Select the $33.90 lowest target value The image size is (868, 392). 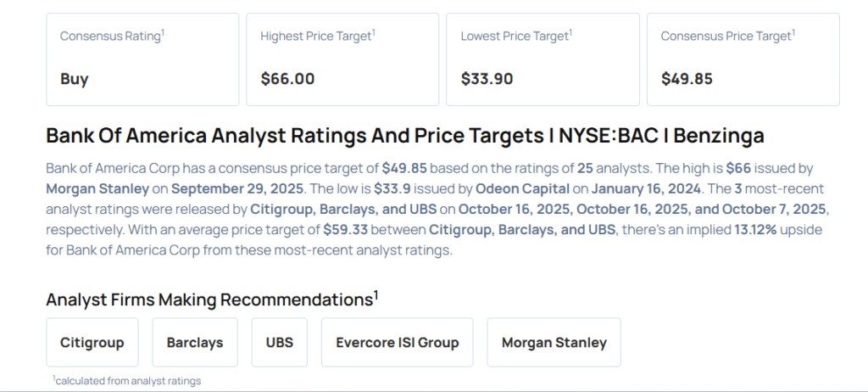pyautogui.click(x=487, y=79)
